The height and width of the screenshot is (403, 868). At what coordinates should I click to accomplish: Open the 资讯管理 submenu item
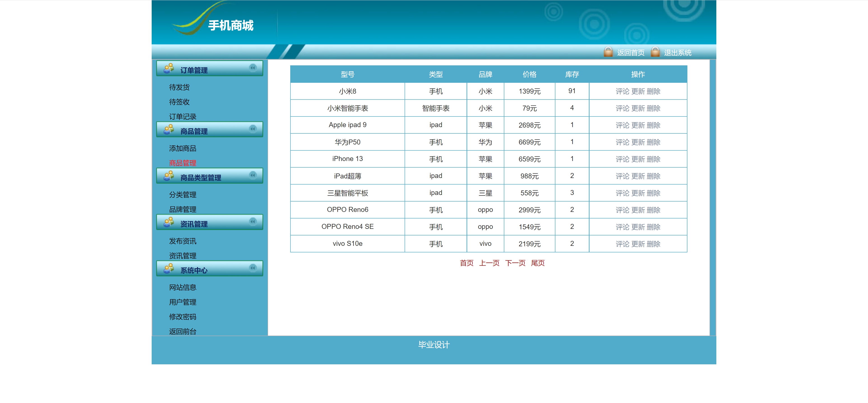pyautogui.click(x=183, y=256)
